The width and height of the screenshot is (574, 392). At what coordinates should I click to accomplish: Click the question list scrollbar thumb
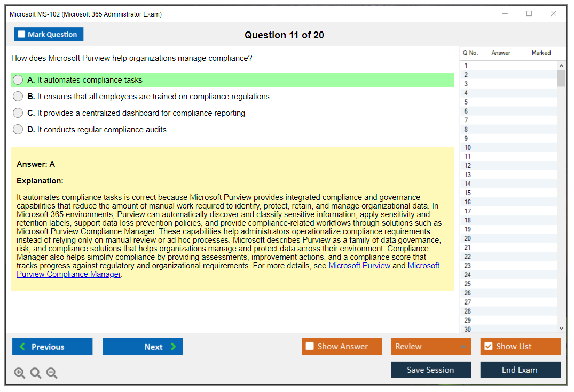561,78
